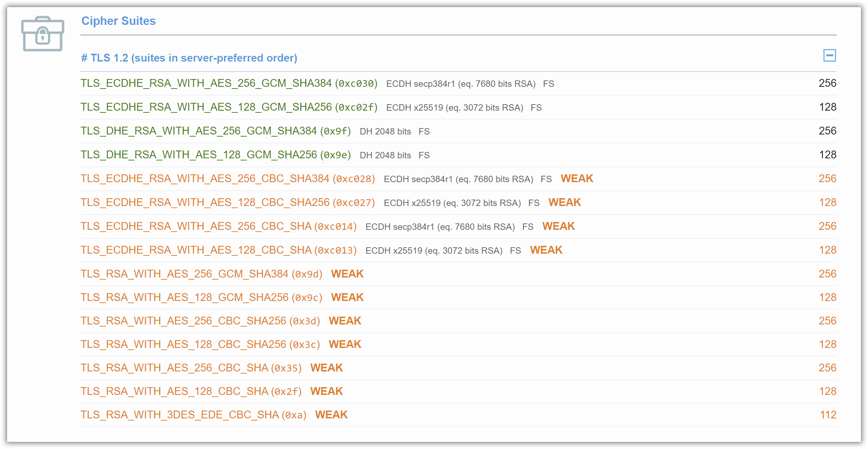This screenshot has height=449, width=868.
Task: Click TLS_RSA_WITH_AES_256_GCM_SHA384 (0x9d) suite
Action: point(201,274)
